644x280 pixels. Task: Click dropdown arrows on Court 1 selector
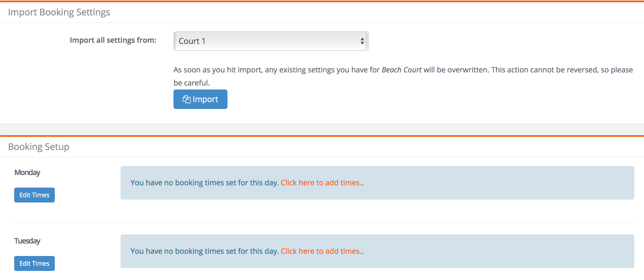tap(362, 41)
